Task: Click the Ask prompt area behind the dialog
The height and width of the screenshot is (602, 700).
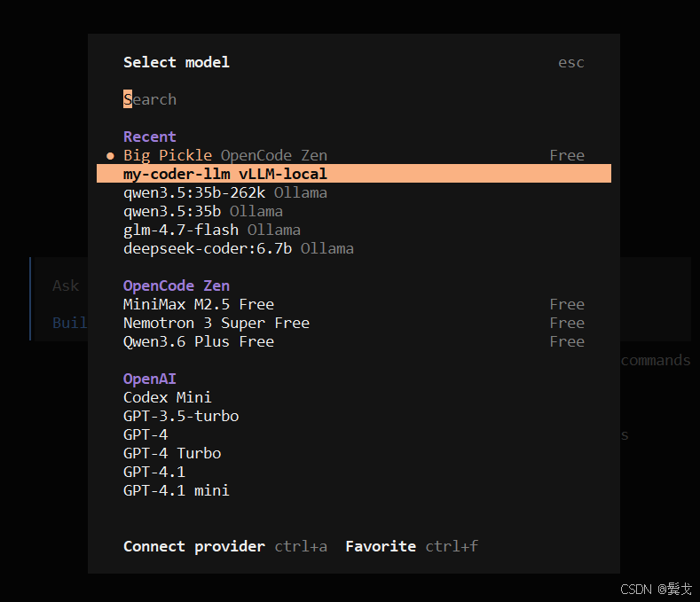Action: (66, 285)
